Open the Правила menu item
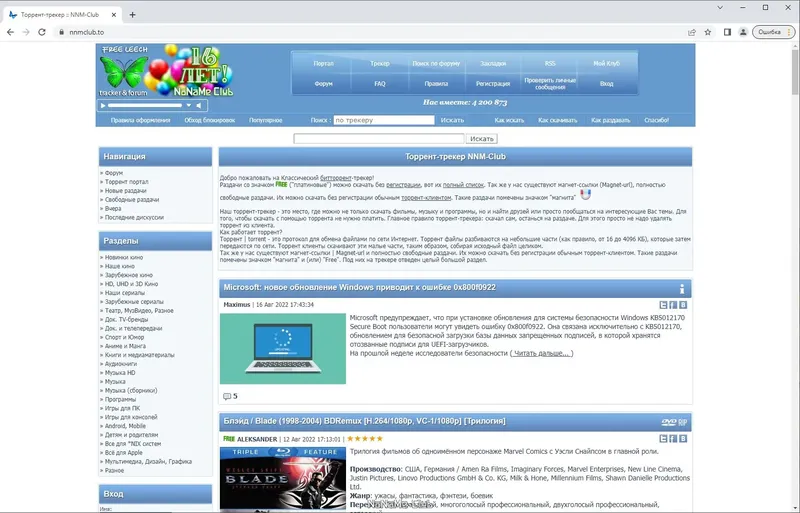Screen dimensions: 800x513 click(x=436, y=84)
